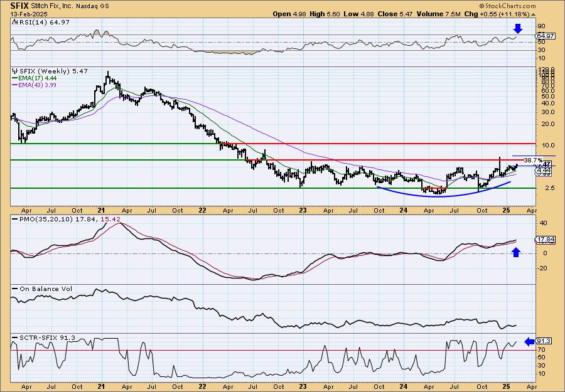Click the 21 year label under the price panel
The height and width of the screenshot is (392, 565).
[101, 210]
